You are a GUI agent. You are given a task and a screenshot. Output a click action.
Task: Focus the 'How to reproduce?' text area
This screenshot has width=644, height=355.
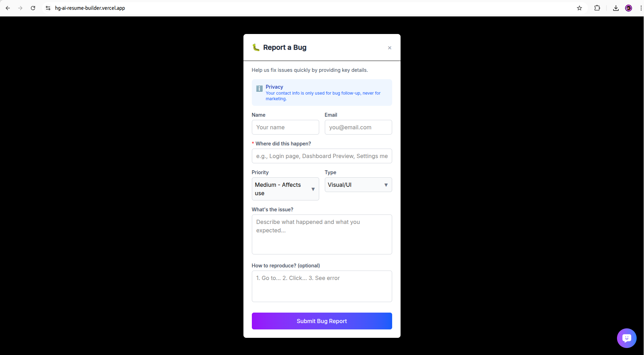pos(322,286)
